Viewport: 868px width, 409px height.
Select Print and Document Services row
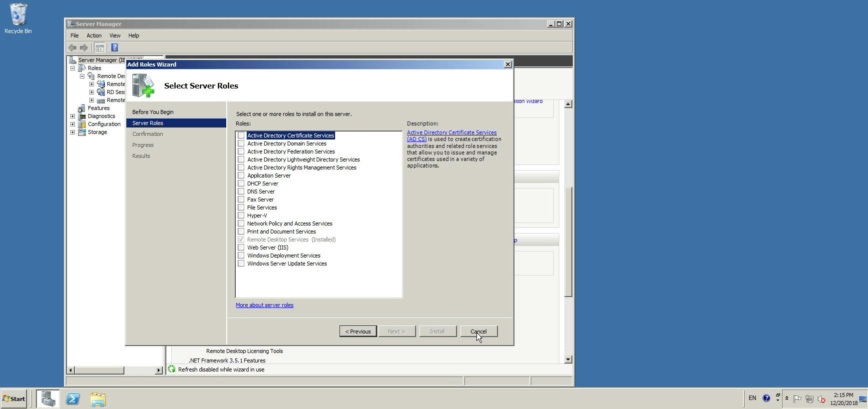(281, 231)
